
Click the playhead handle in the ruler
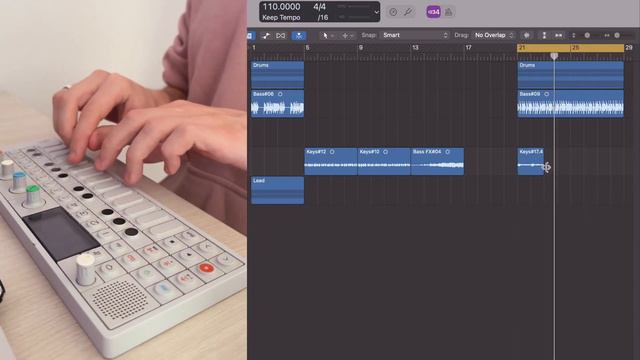(554, 56)
